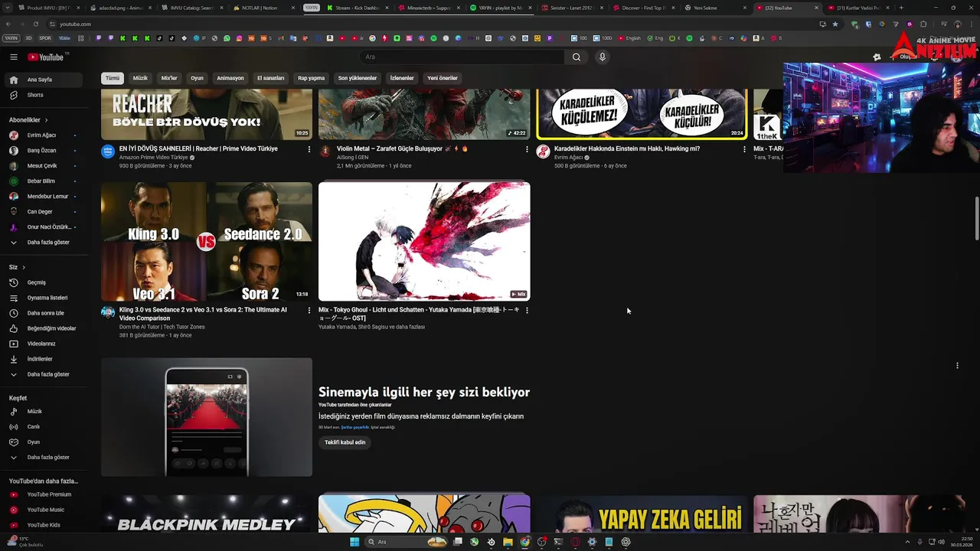Click the Windows Start button
The height and width of the screenshot is (551, 980).
[354, 542]
